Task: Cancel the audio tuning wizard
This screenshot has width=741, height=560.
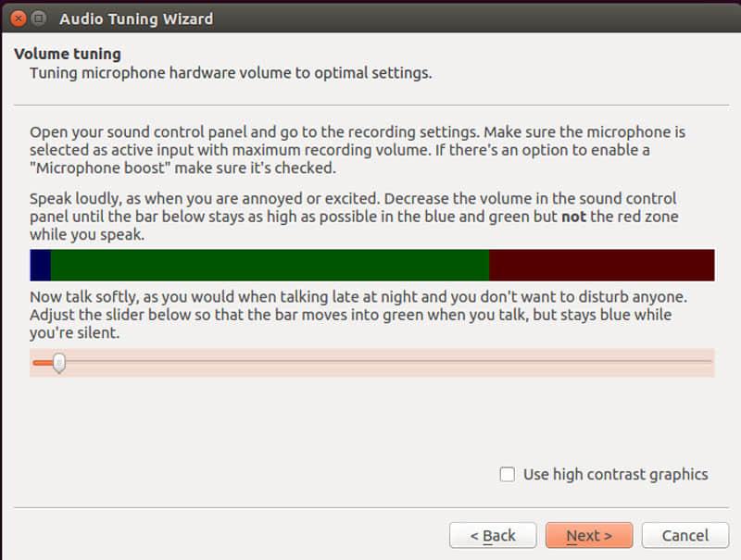Action: (x=684, y=535)
